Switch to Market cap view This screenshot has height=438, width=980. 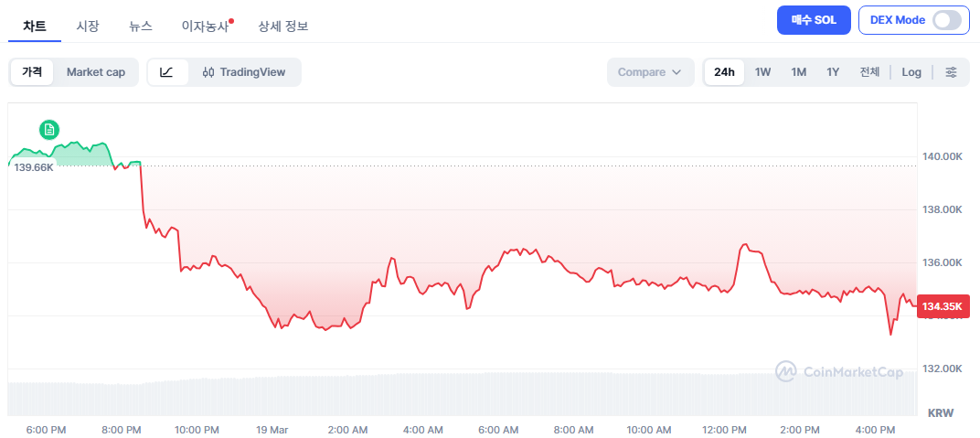click(96, 72)
